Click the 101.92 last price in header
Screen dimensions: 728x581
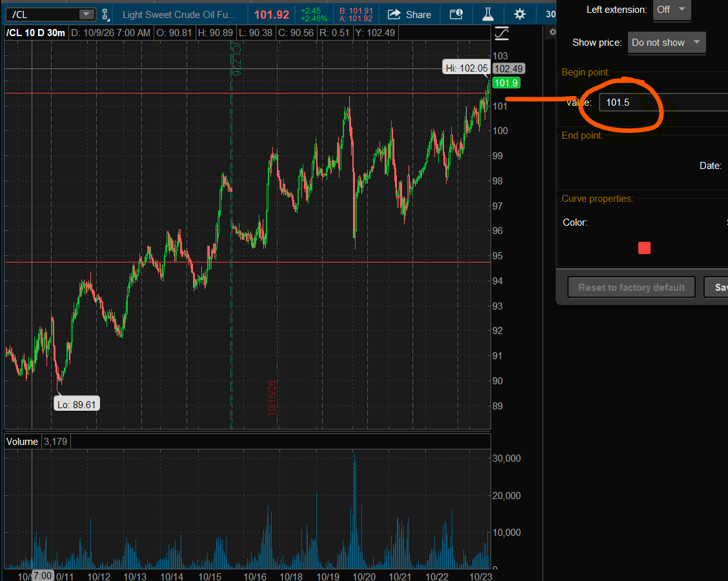tap(272, 15)
